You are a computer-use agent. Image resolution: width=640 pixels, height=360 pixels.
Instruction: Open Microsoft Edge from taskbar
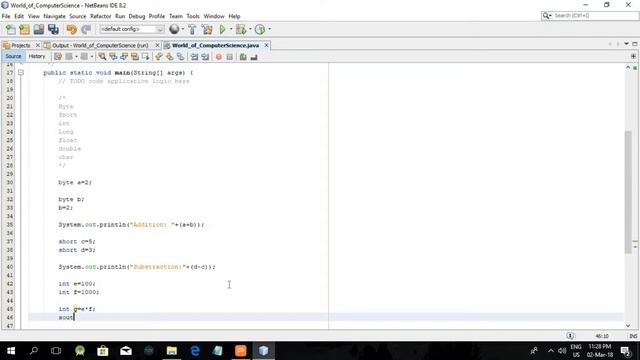click(x=195, y=351)
